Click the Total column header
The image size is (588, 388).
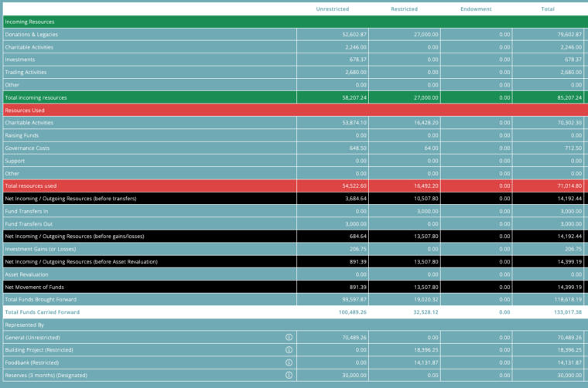pos(547,9)
